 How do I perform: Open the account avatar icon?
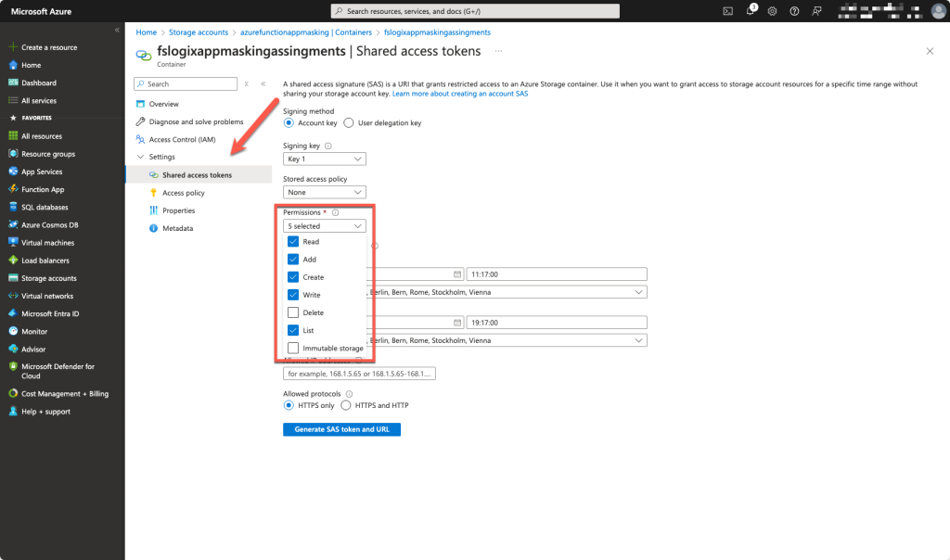tap(939, 11)
